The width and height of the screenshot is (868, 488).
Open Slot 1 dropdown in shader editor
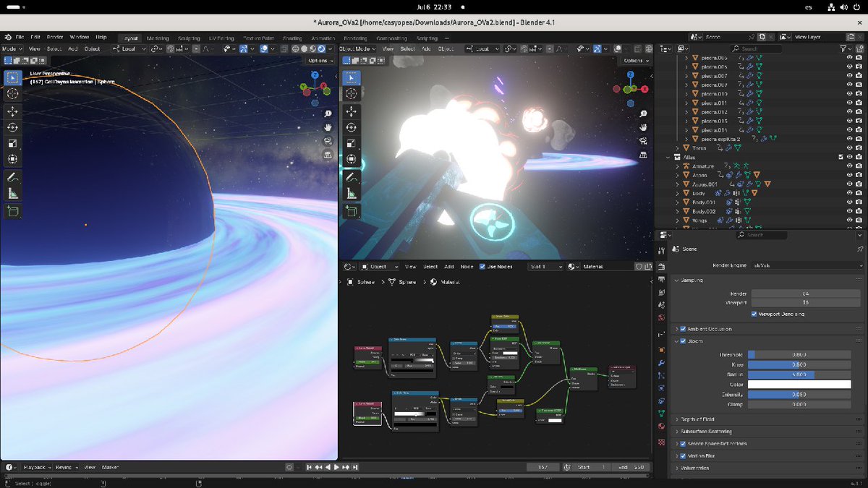546,267
